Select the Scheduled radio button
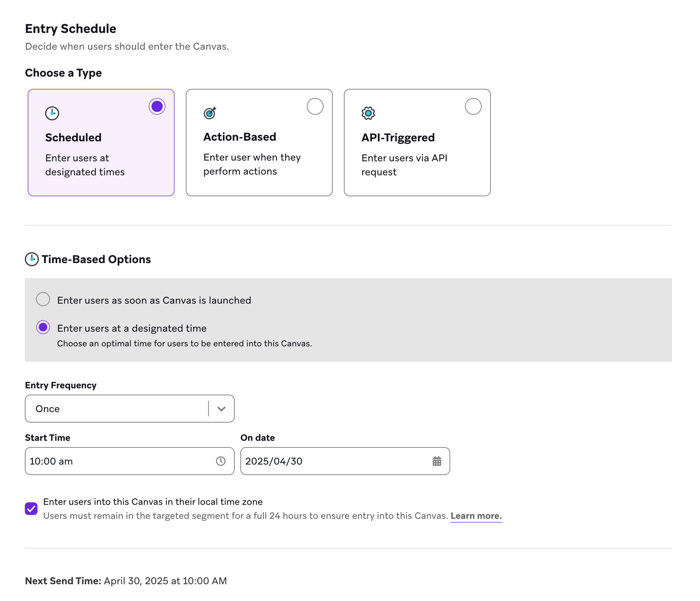 157,106
